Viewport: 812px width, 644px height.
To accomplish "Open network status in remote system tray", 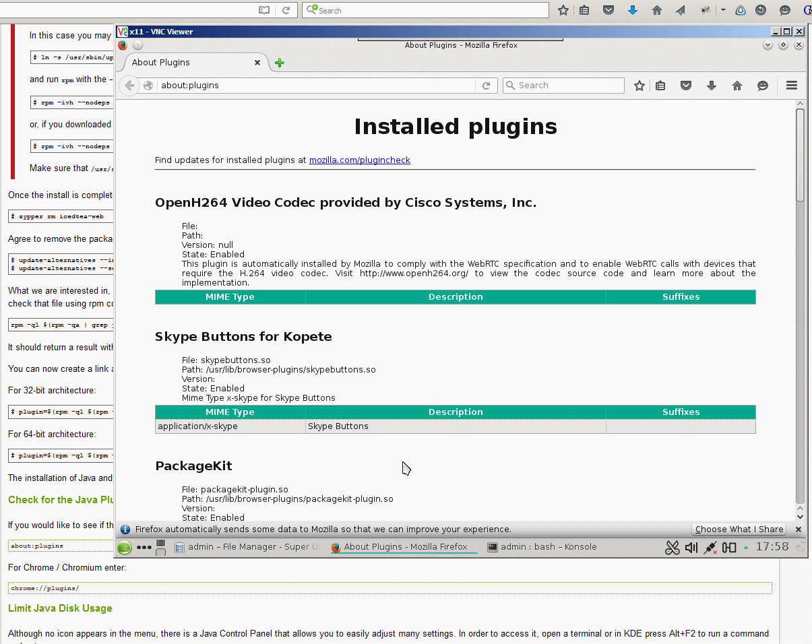I will (710, 548).
